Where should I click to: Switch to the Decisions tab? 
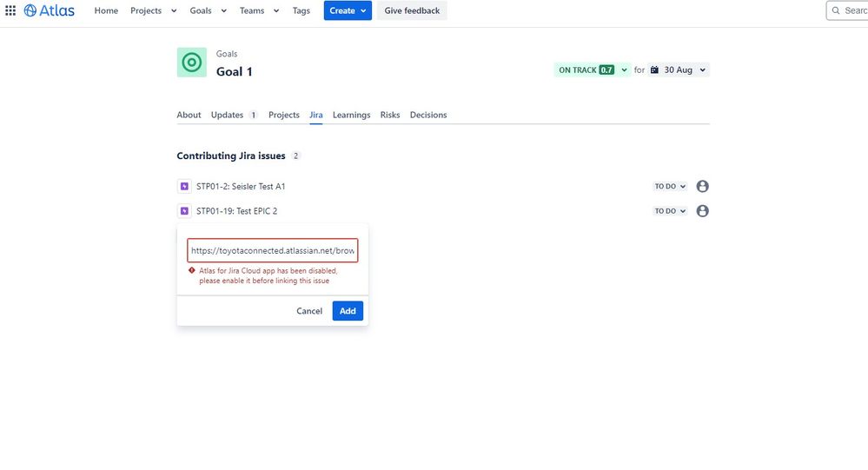[x=428, y=116]
